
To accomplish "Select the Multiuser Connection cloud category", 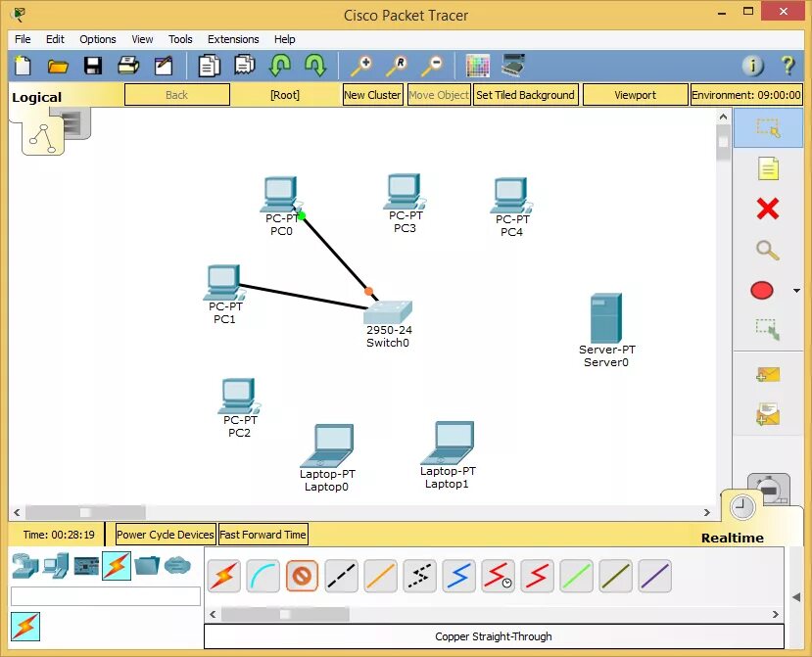I will point(177,566).
